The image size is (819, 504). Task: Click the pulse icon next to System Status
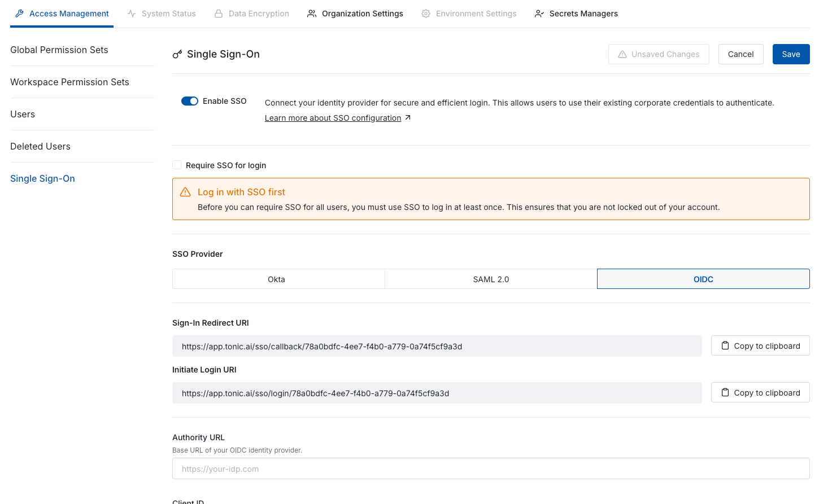tap(132, 14)
